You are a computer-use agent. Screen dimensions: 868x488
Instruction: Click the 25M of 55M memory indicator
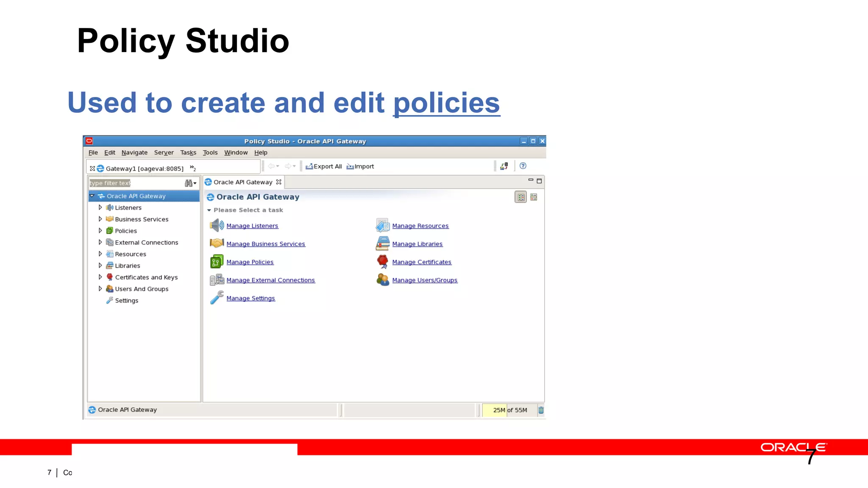[x=510, y=410]
